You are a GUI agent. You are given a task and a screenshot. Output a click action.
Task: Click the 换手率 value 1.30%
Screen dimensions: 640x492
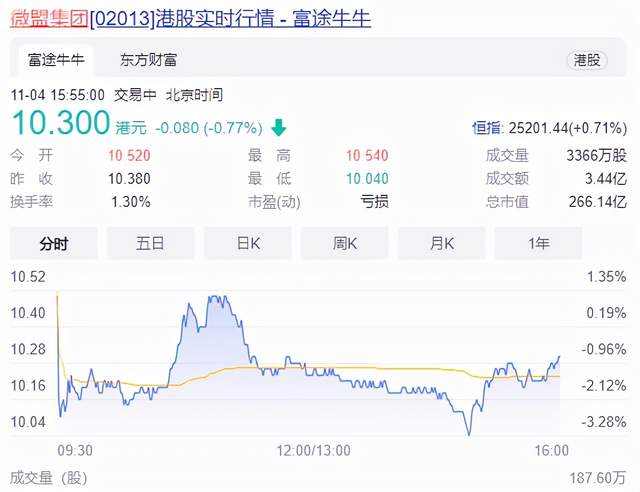click(x=131, y=201)
